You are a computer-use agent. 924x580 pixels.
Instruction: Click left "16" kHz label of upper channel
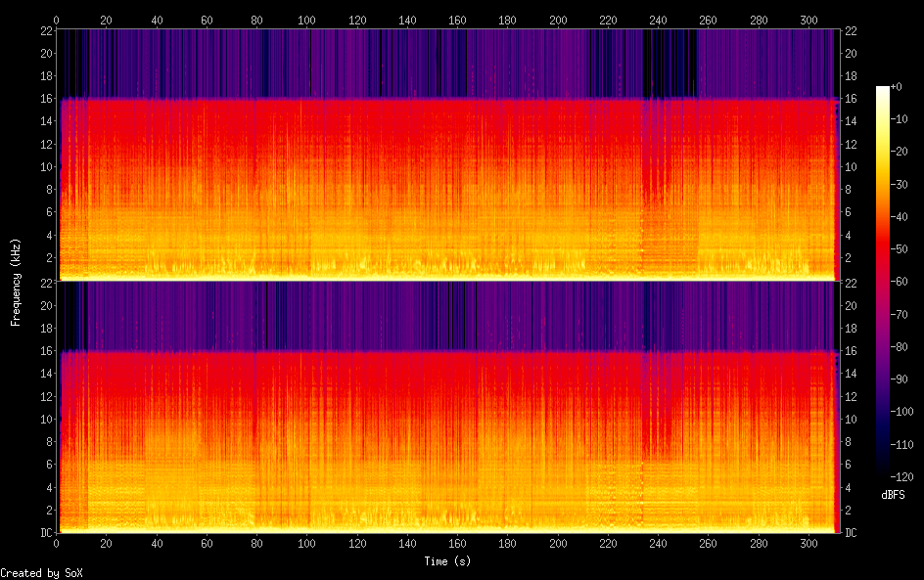pos(47,99)
